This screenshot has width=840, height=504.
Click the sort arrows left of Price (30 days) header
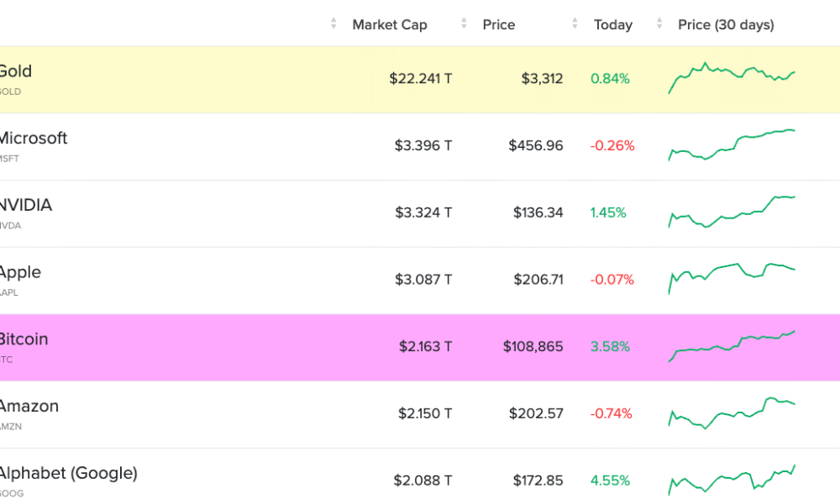659,24
